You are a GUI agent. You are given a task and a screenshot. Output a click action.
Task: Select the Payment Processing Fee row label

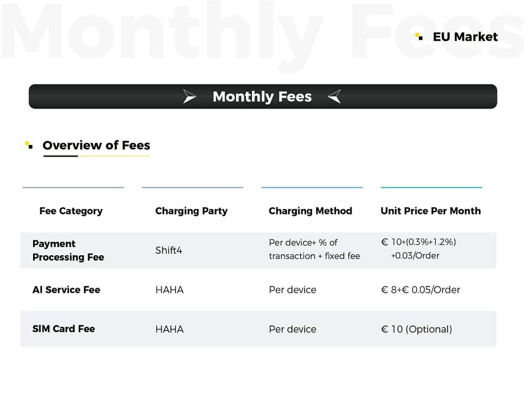[68, 250]
